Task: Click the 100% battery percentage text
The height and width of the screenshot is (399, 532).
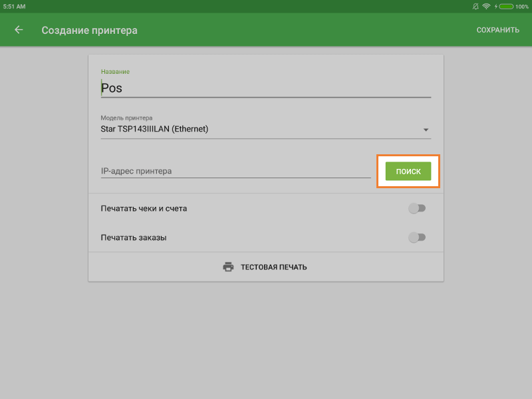Action: point(522,7)
